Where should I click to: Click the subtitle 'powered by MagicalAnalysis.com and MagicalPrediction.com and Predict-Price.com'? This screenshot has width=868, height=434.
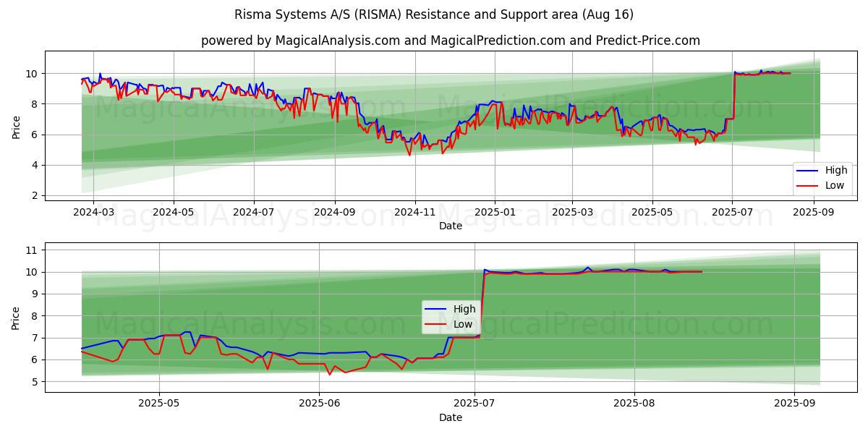[x=451, y=41]
